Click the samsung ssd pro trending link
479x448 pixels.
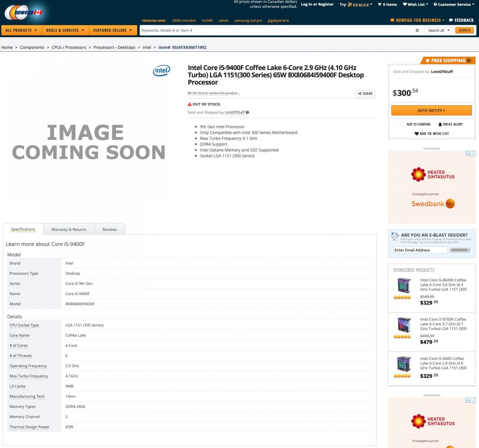[x=248, y=21]
